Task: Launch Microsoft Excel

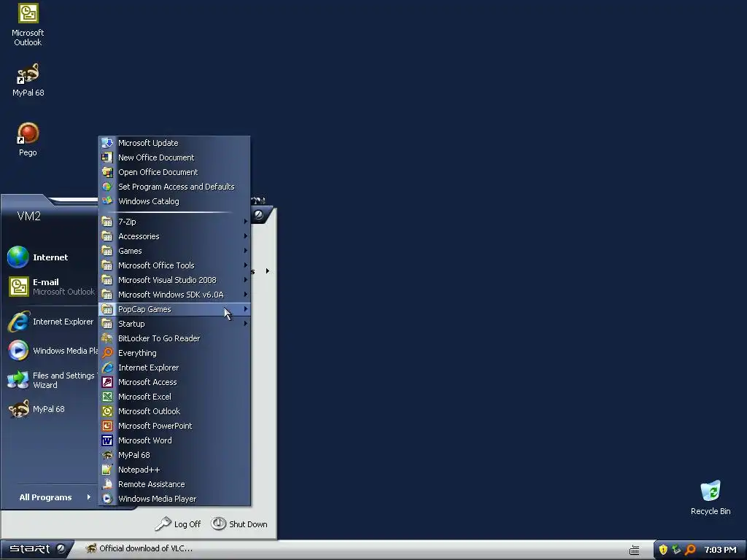Action: [174, 397]
